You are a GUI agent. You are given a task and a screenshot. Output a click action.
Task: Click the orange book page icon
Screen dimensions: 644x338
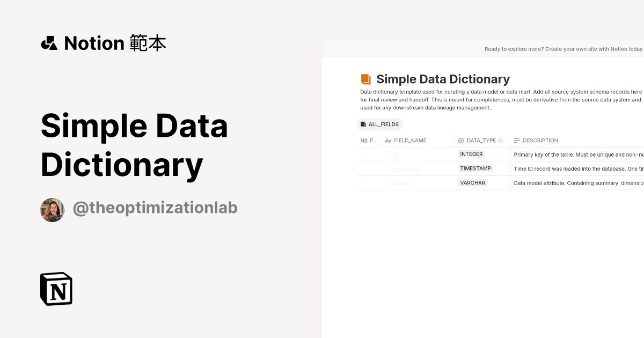(367, 79)
